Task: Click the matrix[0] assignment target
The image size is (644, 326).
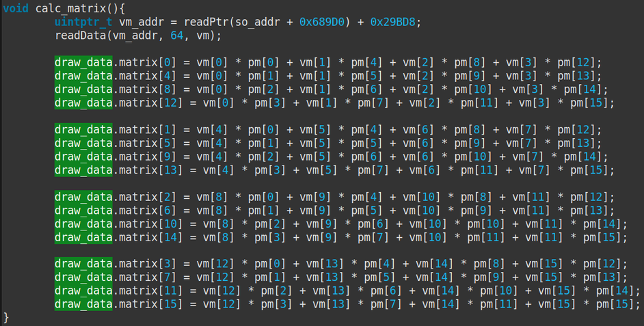Action: pyautogui.click(x=148, y=62)
